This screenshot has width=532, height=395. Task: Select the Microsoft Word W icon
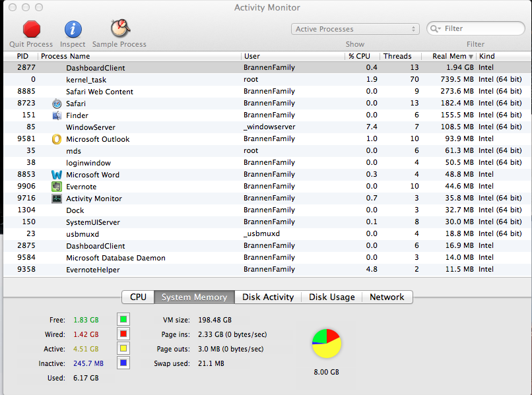click(x=57, y=175)
